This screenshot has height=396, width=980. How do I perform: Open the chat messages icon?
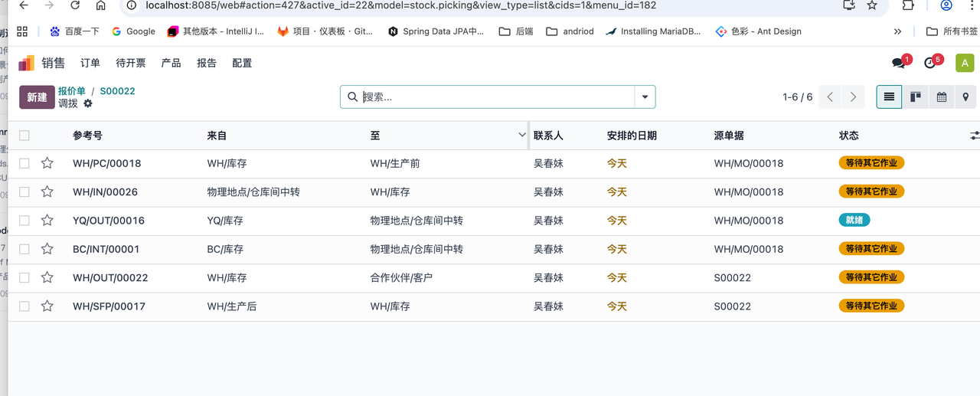point(899,63)
